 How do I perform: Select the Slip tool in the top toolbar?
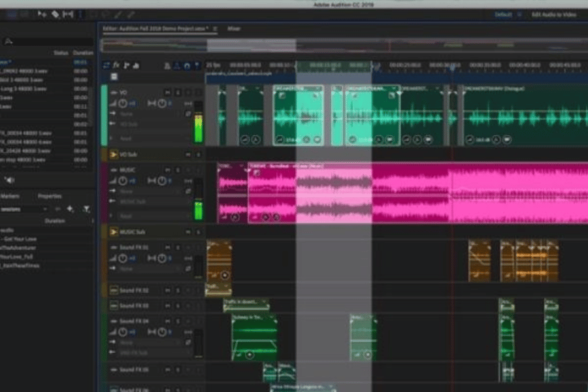(67, 14)
